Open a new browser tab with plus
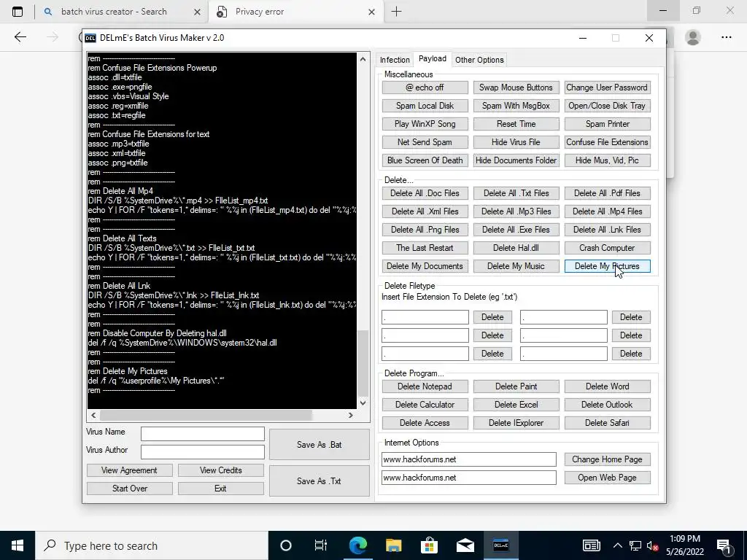Image resolution: width=747 pixels, height=560 pixels. tap(396, 12)
